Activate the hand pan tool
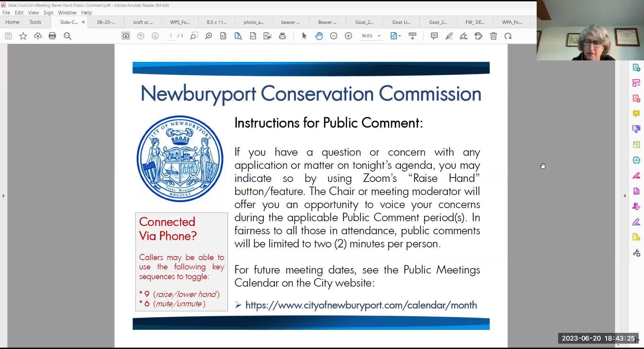 pyautogui.click(x=319, y=36)
